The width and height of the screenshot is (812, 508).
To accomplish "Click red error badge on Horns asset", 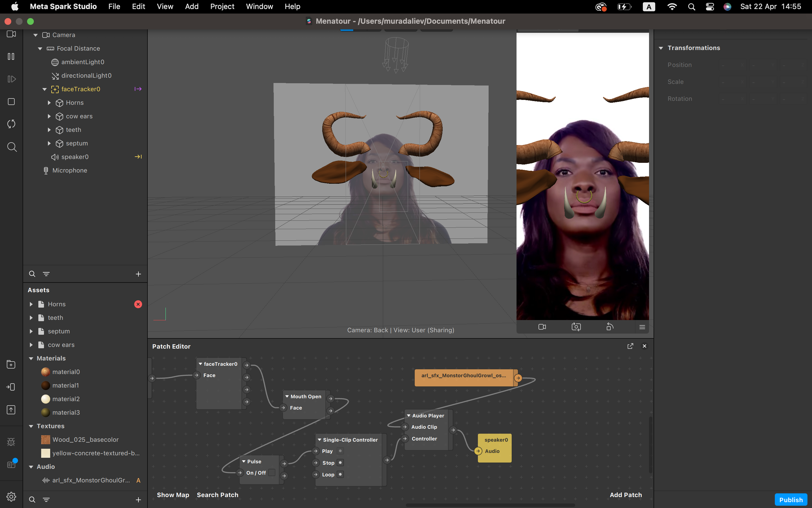I will pos(138,304).
